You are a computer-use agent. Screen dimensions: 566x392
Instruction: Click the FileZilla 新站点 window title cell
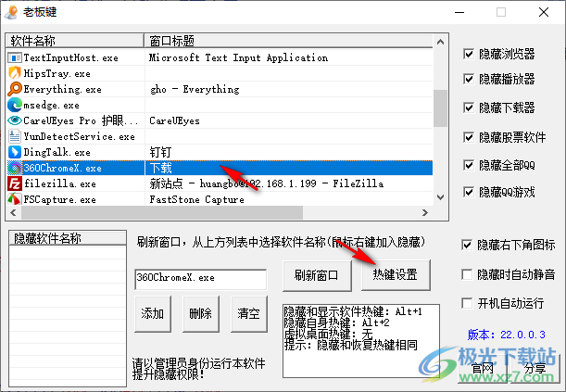(267, 183)
